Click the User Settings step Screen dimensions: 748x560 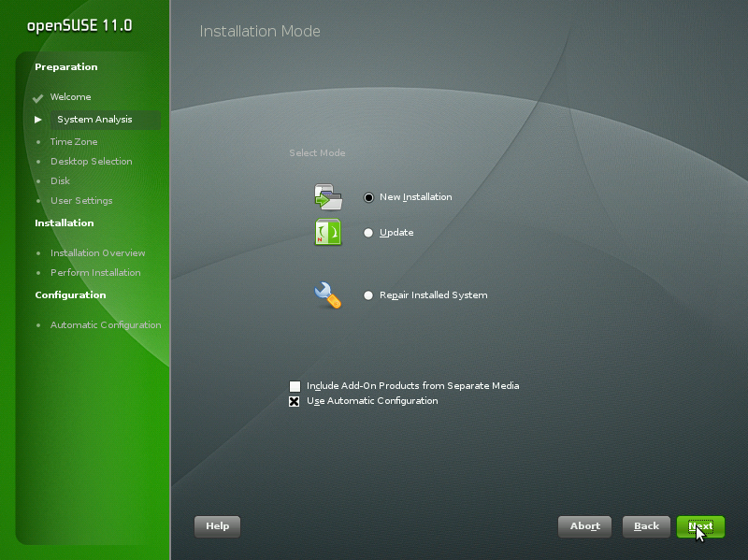[x=81, y=200]
